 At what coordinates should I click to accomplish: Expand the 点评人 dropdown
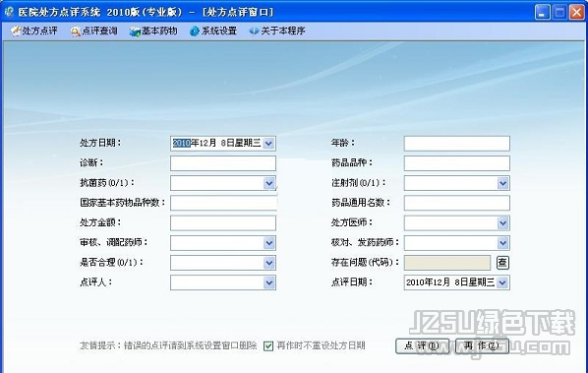pyautogui.click(x=268, y=282)
